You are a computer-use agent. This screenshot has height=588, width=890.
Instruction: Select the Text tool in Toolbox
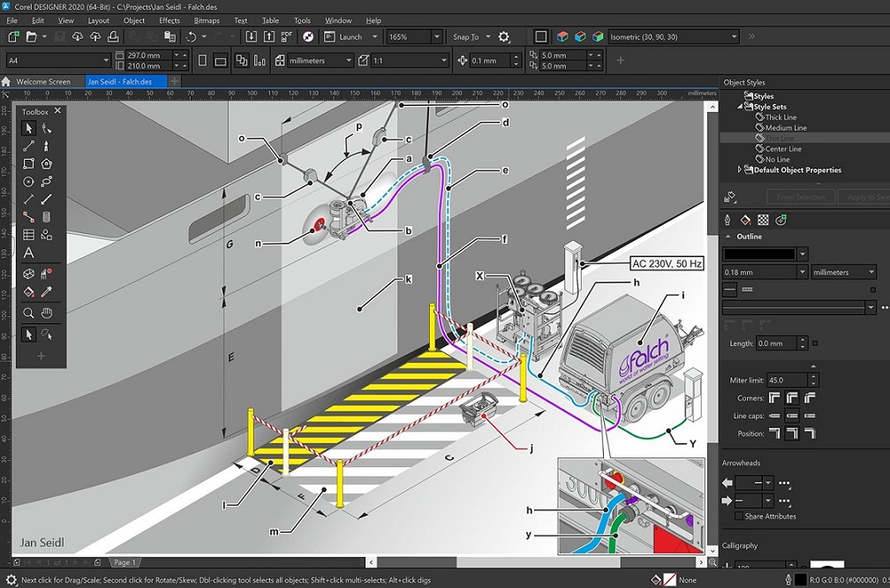[x=28, y=253]
